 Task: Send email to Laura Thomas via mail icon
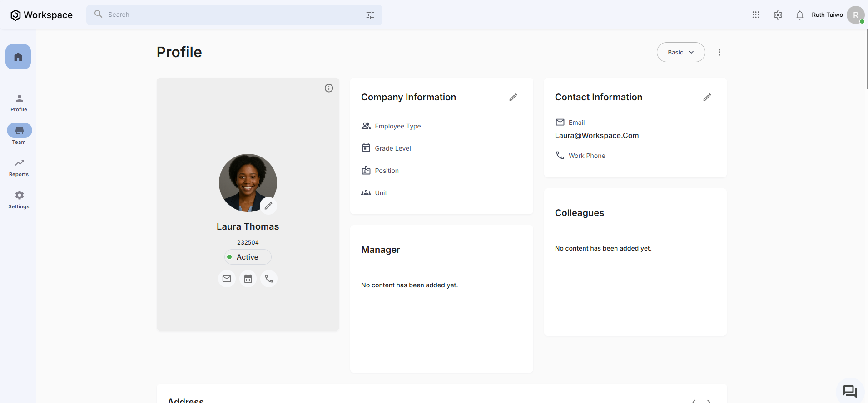click(227, 279)
